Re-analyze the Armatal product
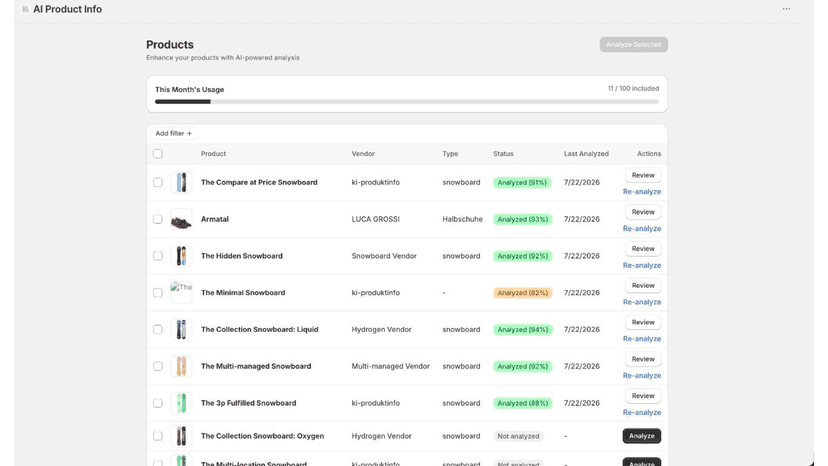The image size is (828, 466). point(642,229)
